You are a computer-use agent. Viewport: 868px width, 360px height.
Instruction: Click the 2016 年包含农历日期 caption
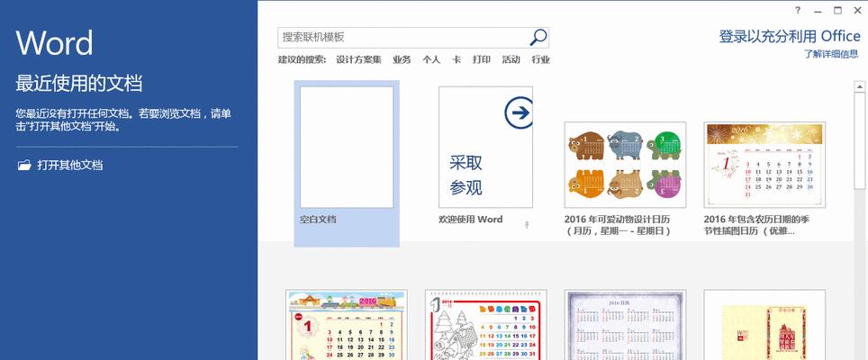pyautogui.click(x=756, y=225)
